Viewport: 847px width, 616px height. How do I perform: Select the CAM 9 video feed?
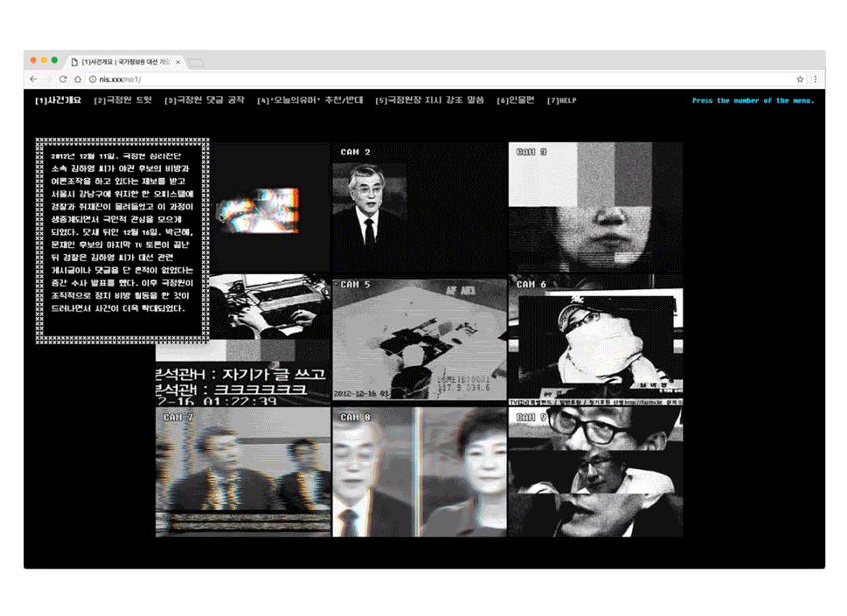click(595, 471)
